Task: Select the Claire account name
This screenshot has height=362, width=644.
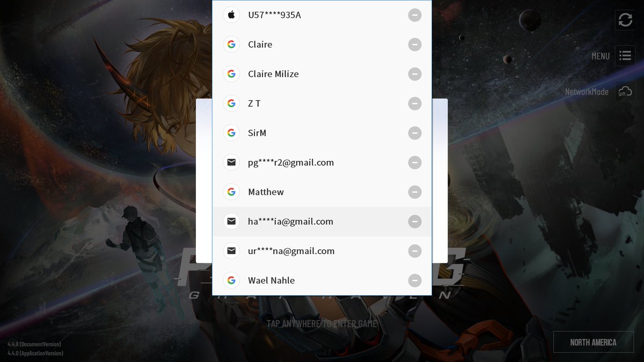Action: point(260,45)
